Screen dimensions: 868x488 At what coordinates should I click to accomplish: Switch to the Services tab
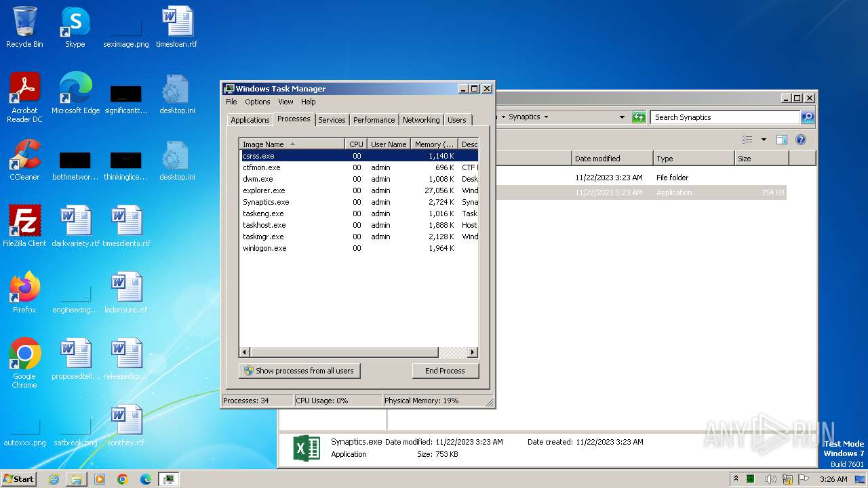tap(332, 120)
